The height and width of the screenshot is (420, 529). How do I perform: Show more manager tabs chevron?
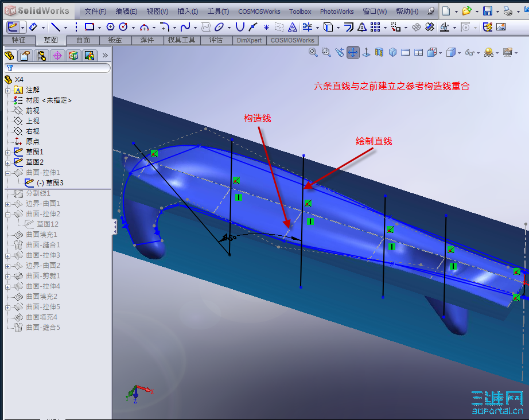105,55
